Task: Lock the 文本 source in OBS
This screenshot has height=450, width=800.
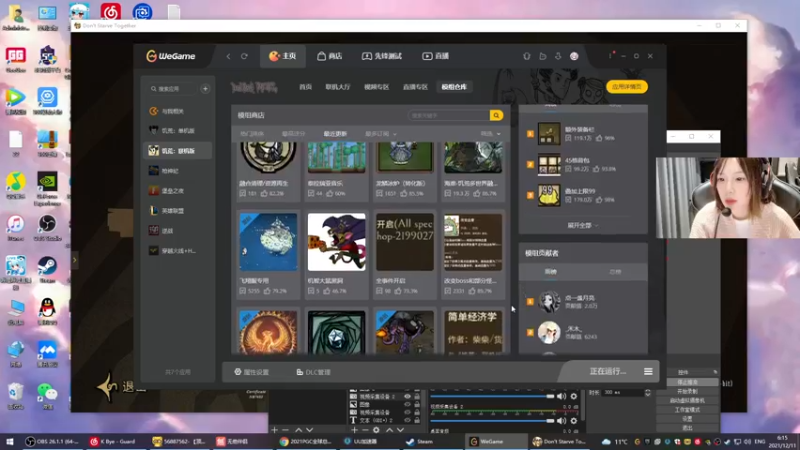Action: coord(417,420)
